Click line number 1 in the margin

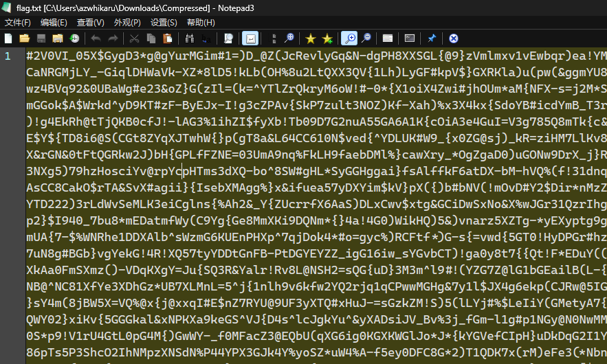[x=8, y=56]
